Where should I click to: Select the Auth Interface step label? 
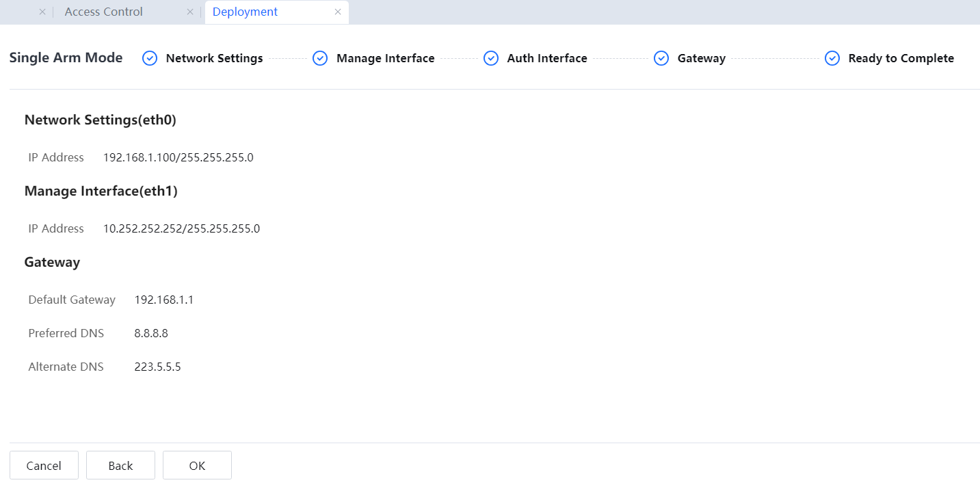click(546, 59)
